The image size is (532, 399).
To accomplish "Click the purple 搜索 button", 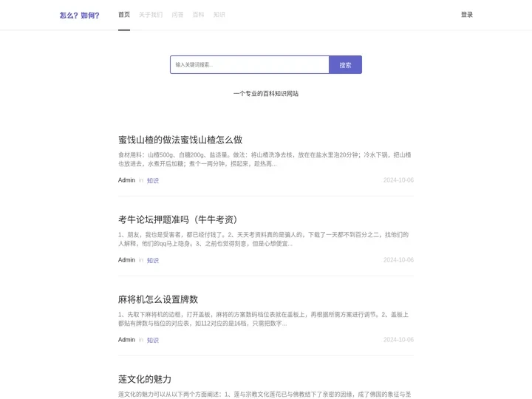I will coord(345,64).
